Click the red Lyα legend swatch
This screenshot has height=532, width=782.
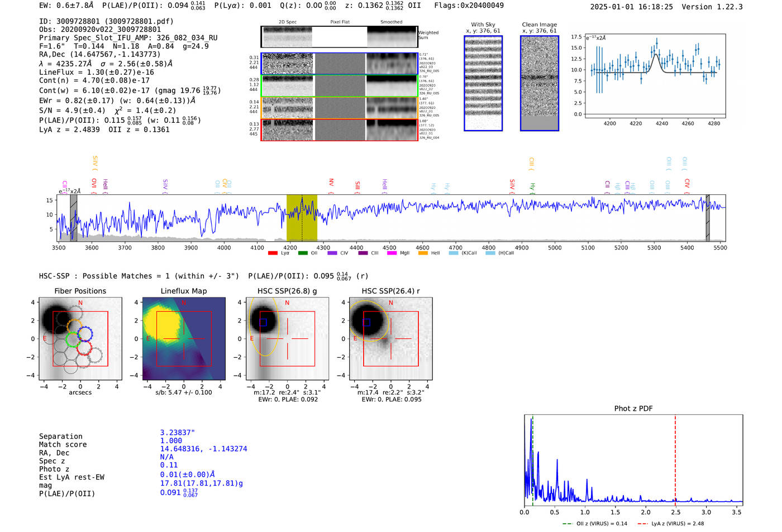coord(273,253)
